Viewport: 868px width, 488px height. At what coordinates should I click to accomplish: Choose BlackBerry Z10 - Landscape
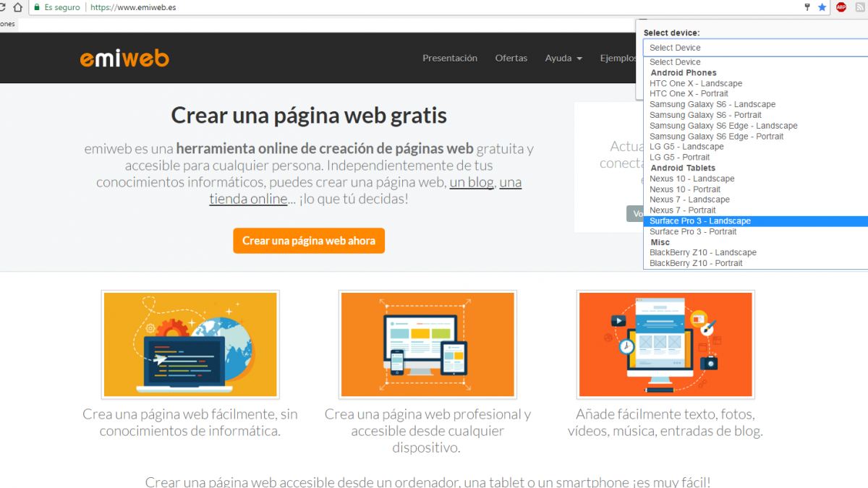point(755,252)
